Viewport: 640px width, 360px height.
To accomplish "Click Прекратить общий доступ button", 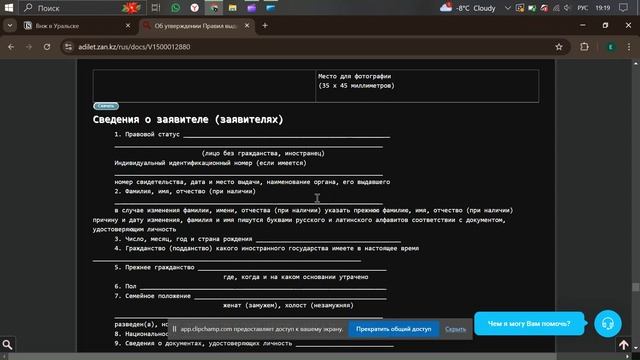I will [x=393, y=329].
